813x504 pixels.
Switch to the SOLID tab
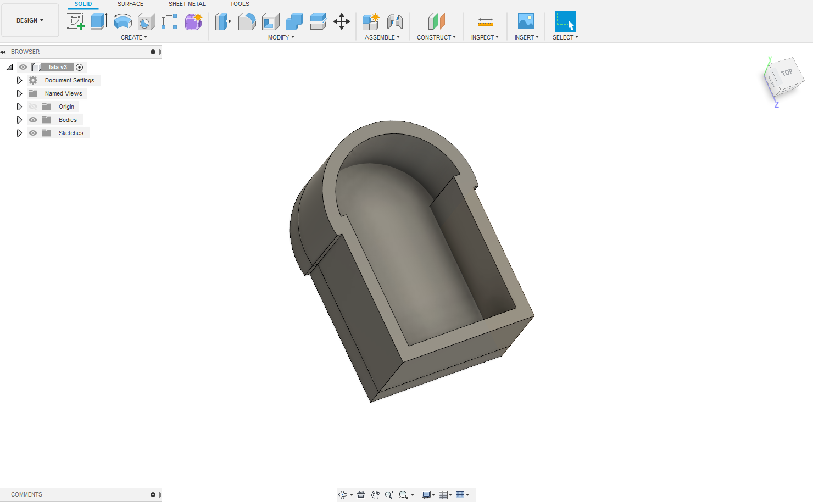pos(83,4)
